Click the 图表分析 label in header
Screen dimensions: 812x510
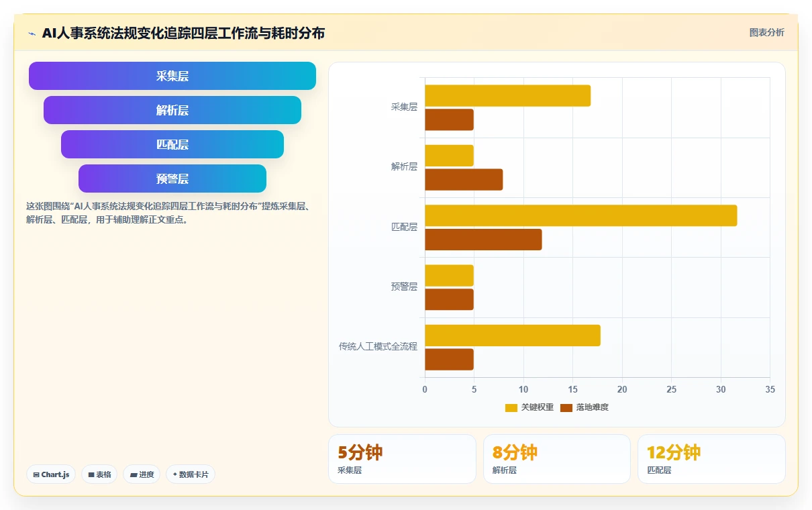766,32
